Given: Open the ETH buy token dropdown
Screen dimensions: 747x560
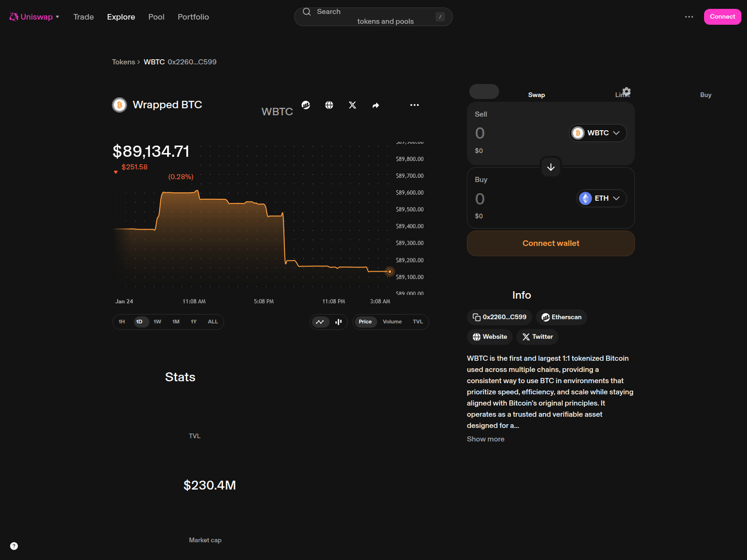Looking at the screenshot, I should (602, 198).
